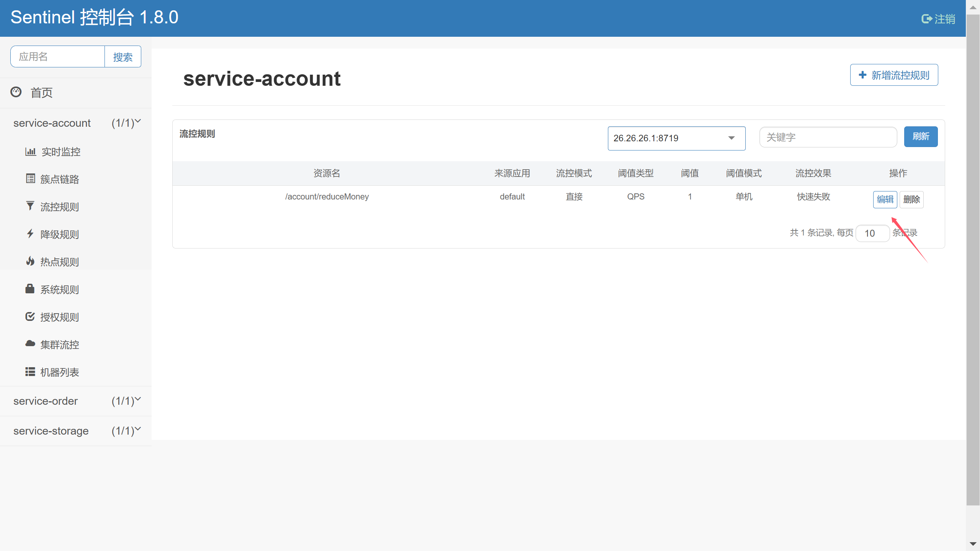Click the lock icon for 系统规则
Viewport: 980px width, 551px height.
tap(30, 289)
